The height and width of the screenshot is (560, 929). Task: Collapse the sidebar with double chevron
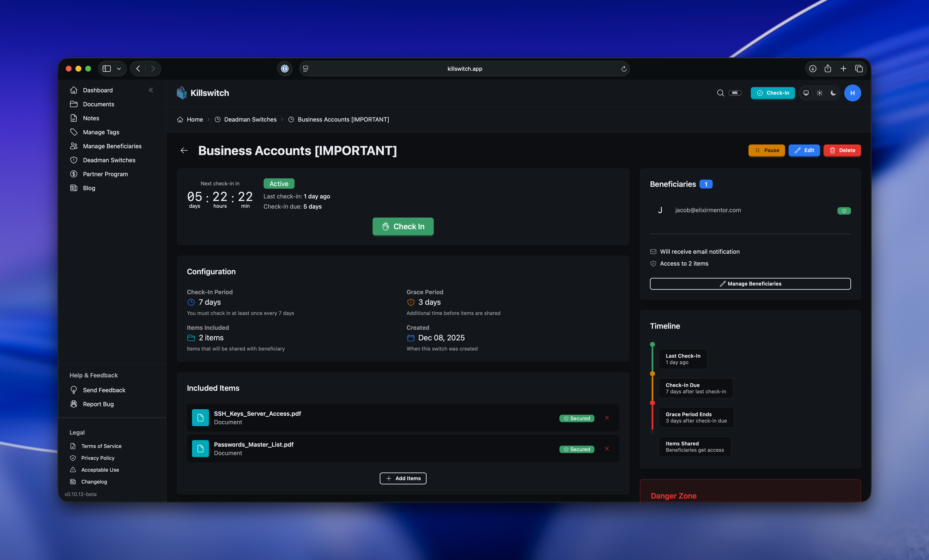tap(151, 90)
